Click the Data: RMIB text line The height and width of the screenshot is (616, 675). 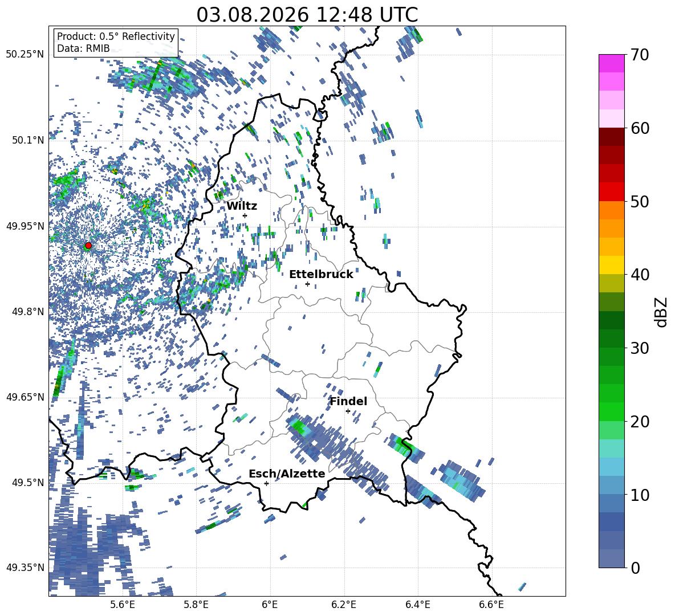[83, 48]
